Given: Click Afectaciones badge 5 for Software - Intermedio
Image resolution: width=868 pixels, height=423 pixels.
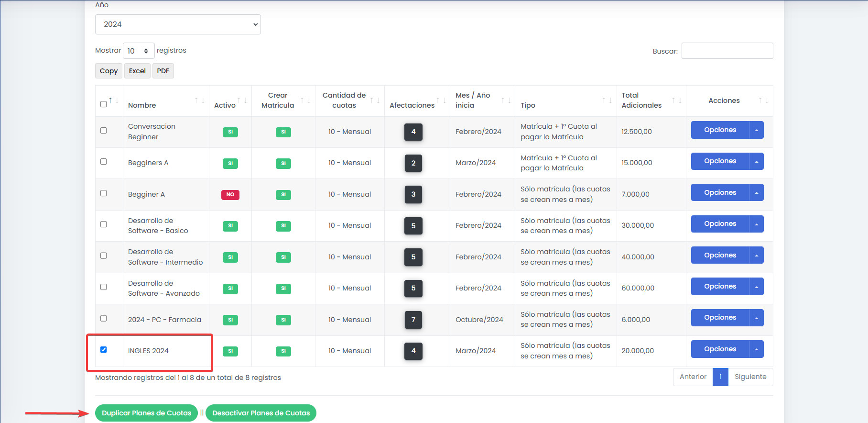Looking at the screenshot, I should coord(413,257).
